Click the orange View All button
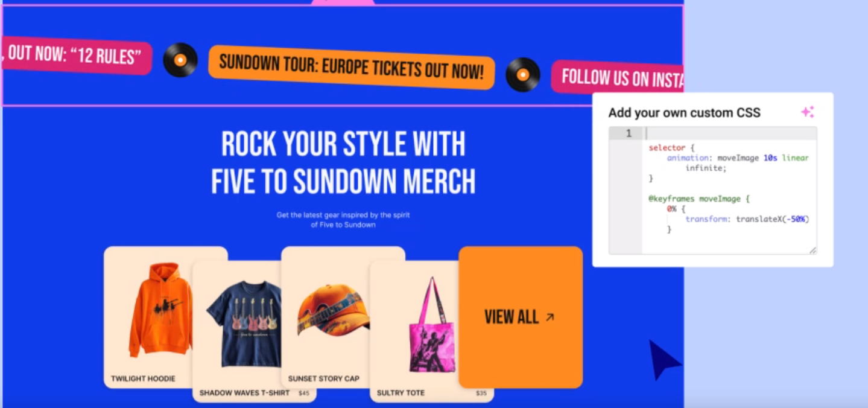The image size is (868, 408). (521, 317)
